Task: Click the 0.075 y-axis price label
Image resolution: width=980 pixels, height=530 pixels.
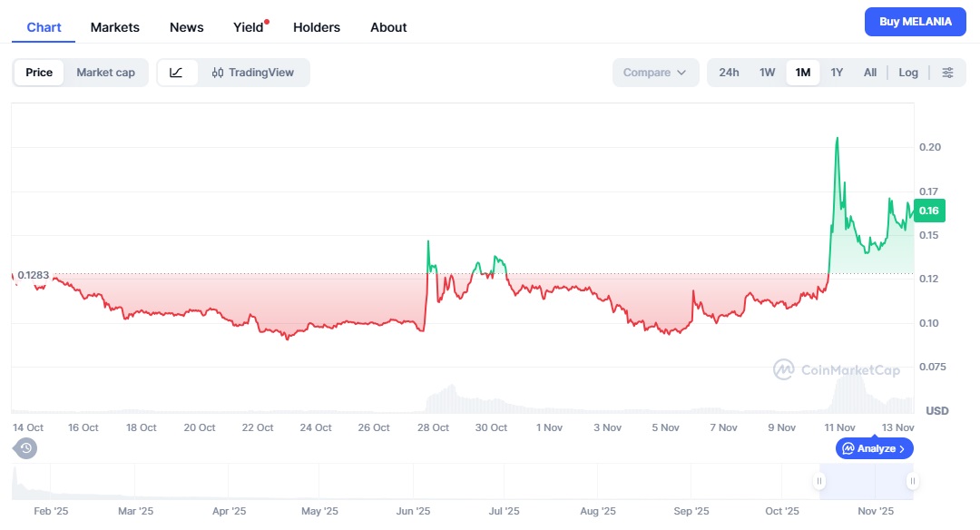Action: pyautogui.click(x=933, y=367)
